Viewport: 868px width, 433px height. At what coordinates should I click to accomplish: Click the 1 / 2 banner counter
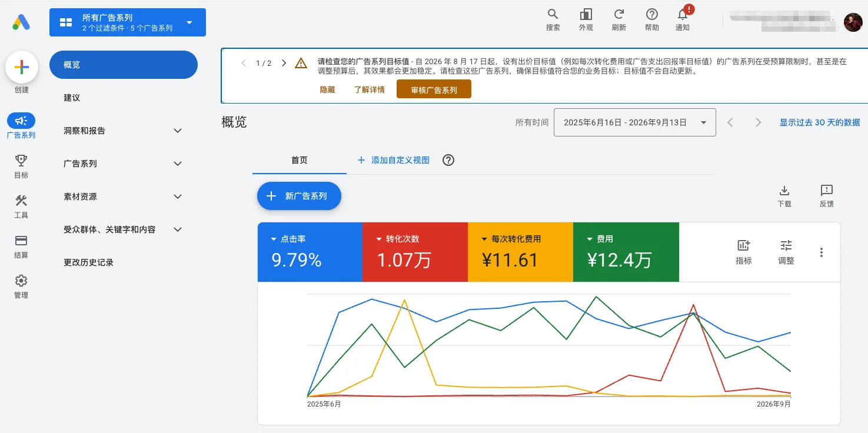point(264,63)
